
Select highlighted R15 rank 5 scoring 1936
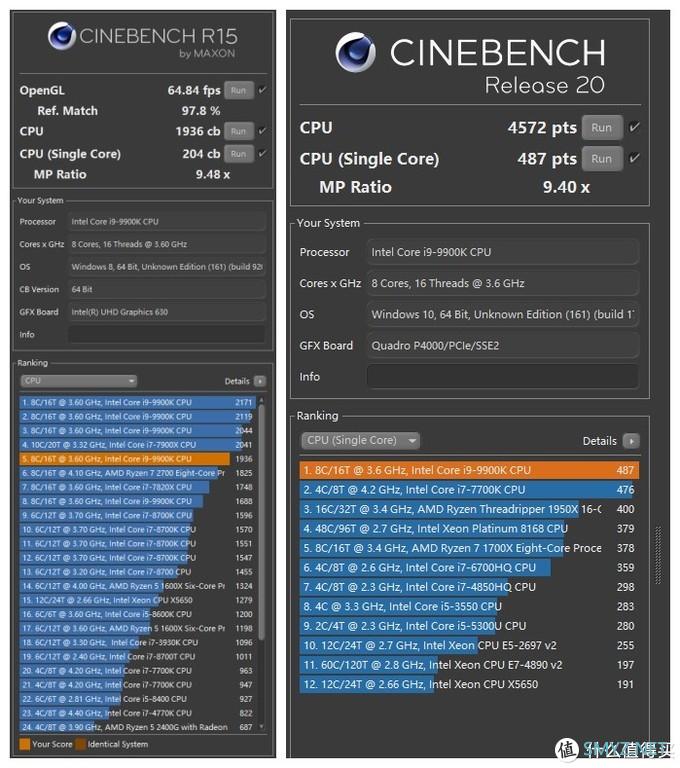click(138, 459)
